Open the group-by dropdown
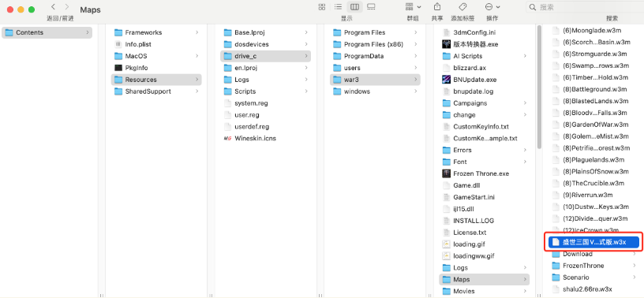Image resolution: width=644 pixels, height=298 pixels. click(x=413, y=7)
